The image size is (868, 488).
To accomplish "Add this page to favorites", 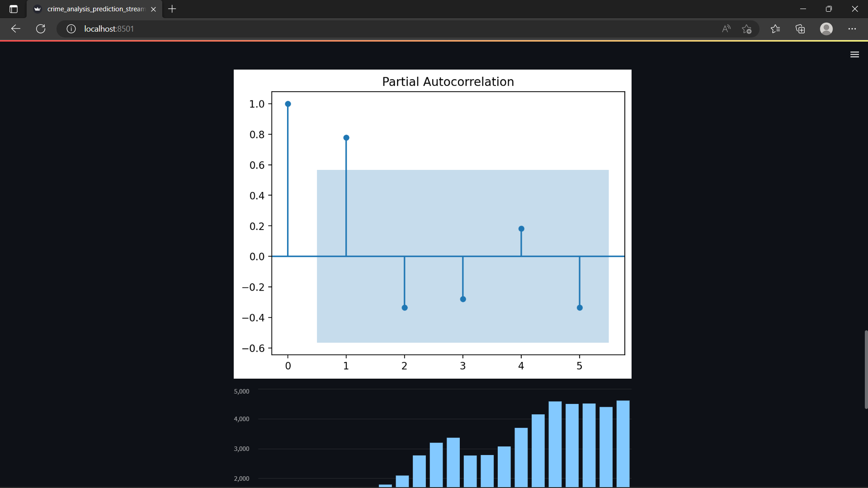I will click(x=747, y=28).
